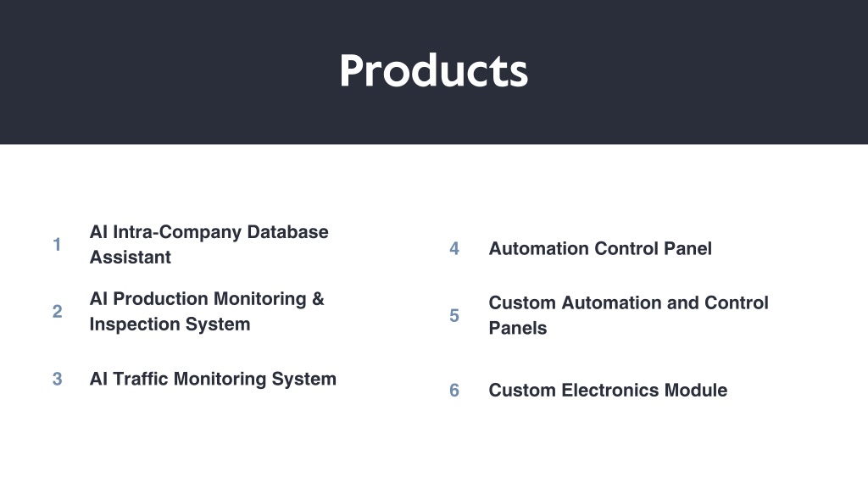Image resolution: width=868 pixels, height=488 pixels.
Task: Select AI Traffic Monitoring System item
Action: pos(213,379)
